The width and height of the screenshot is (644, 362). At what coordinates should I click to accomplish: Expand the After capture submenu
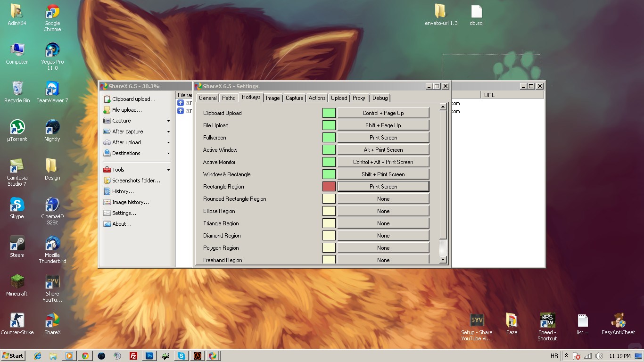[168, 132]
